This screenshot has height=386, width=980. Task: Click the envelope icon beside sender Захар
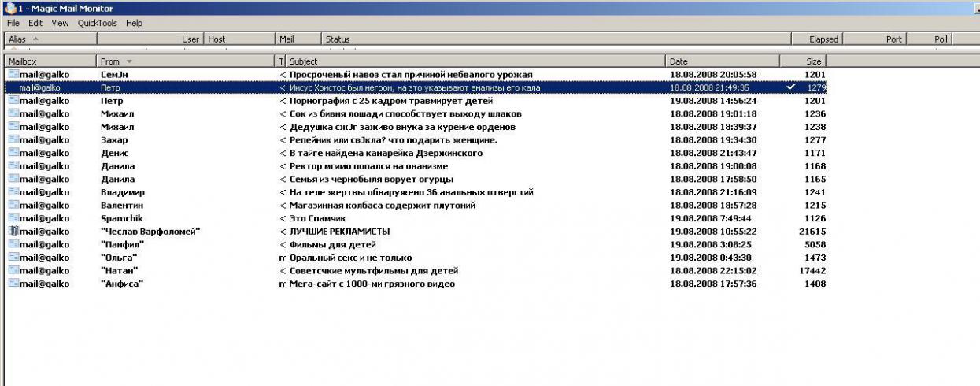[13, 139]
